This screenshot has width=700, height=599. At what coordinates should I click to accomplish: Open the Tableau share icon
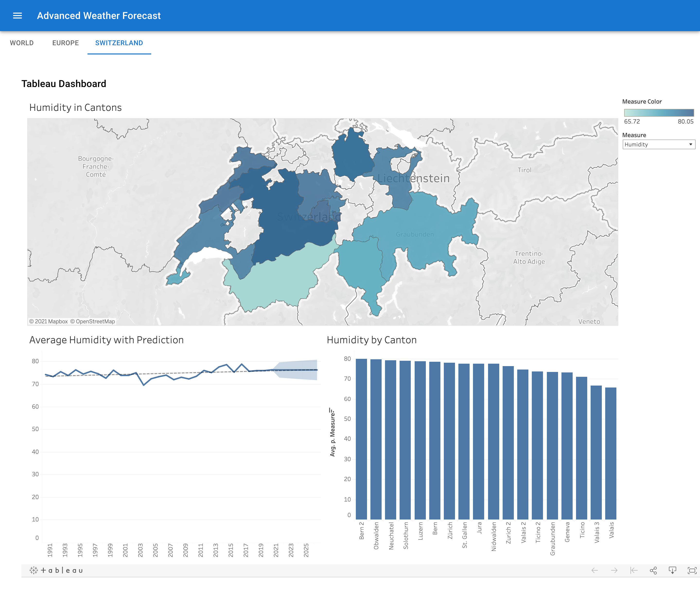tap(653, 571)
